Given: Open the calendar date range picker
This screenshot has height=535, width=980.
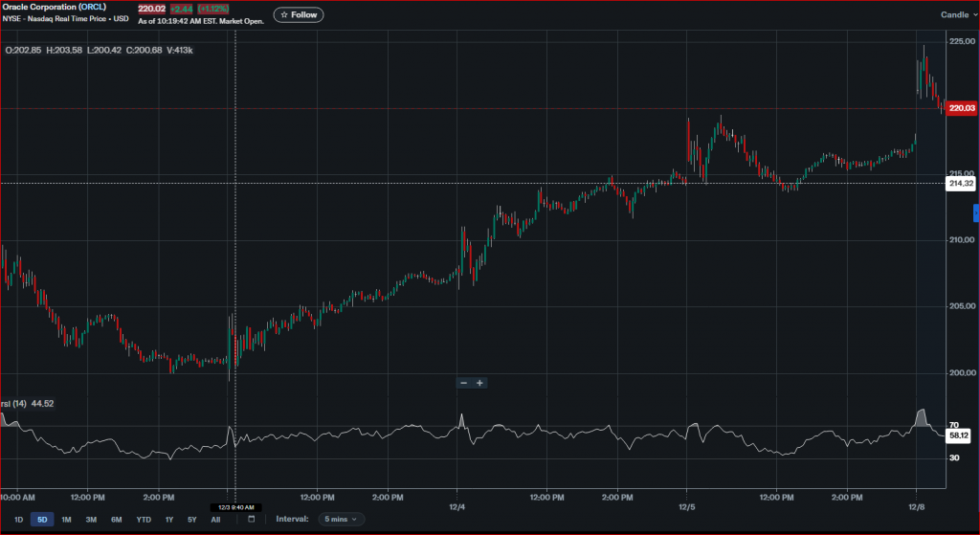Looking at the screenshot, I should click(x=252, y=519).
